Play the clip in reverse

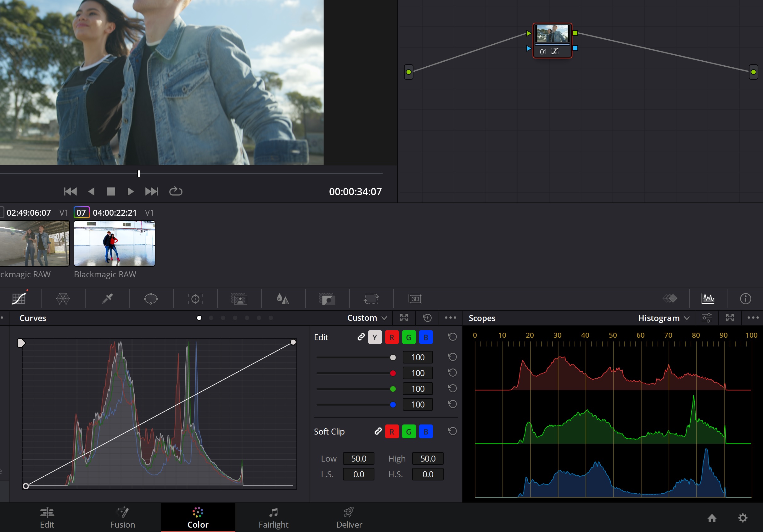click(x=91, y=191)
